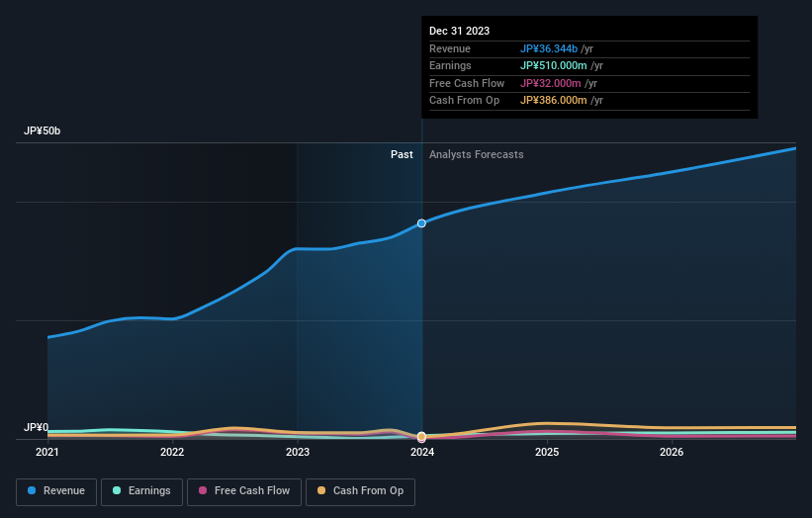Click the Revenue row label in tooltip
Screen dimensions: 812x518
[450, 48]
